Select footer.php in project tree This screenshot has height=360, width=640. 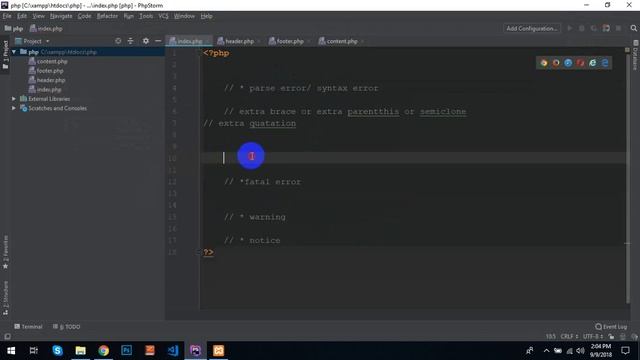(x=46, y=71)
